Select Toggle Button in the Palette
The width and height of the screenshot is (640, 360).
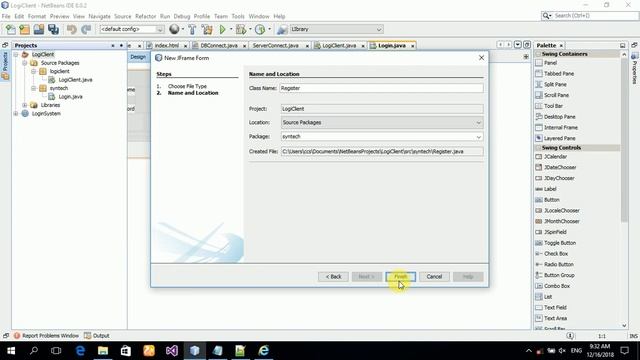560,243
